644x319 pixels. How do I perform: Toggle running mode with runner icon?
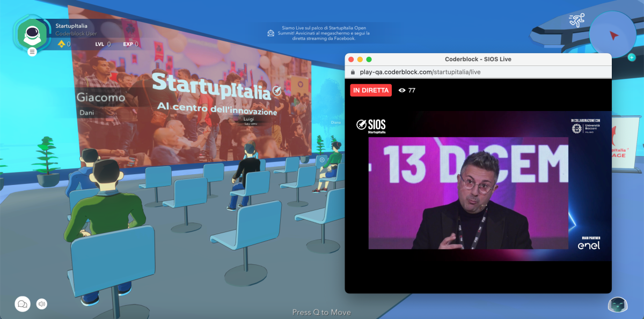576,21
